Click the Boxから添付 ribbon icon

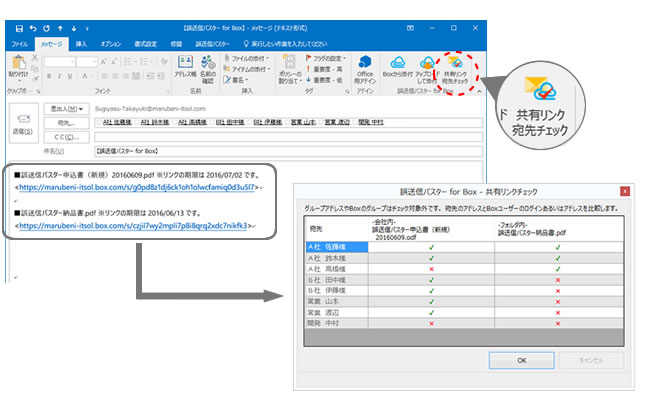pyautogui.click(x=398, y=72)
